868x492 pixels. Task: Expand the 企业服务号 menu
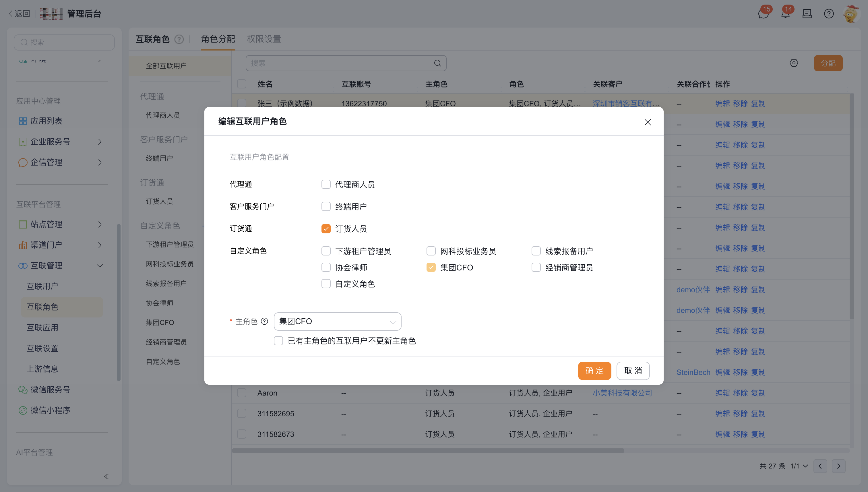point(100,142)
